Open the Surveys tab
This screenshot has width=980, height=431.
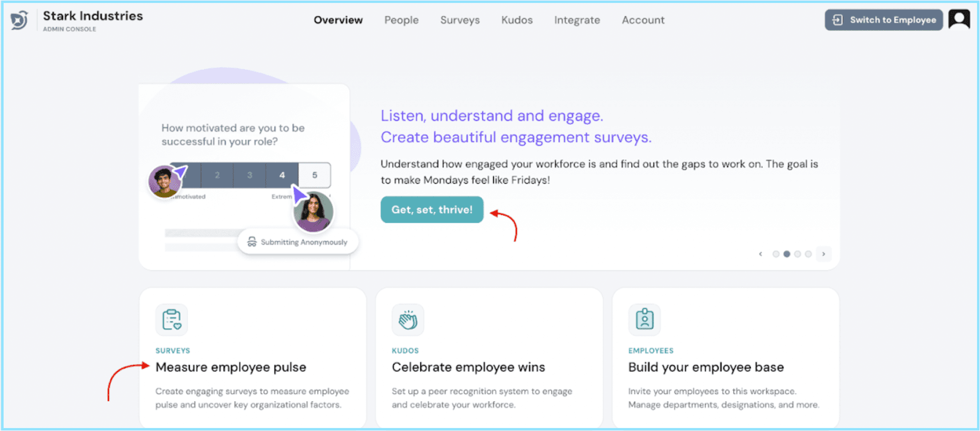459,20
